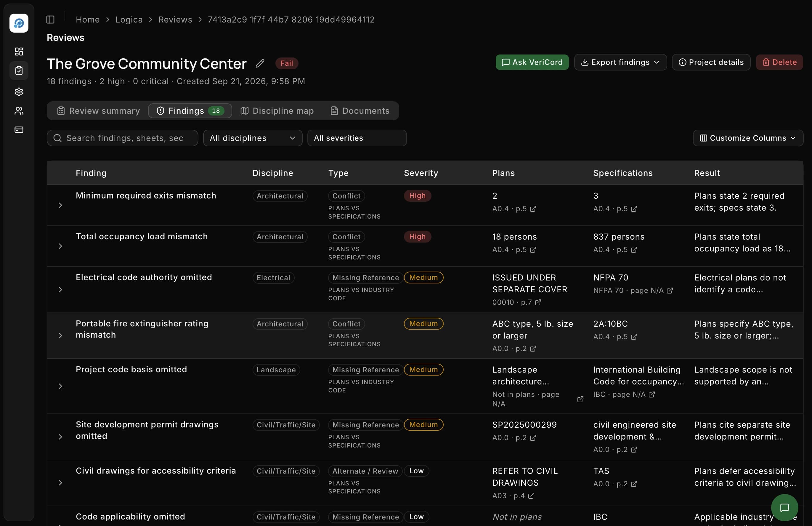The width and height of the screenshot is (812, 526).
Task: Open external link icon next to 00010 p.7
Action: point(538,303)
